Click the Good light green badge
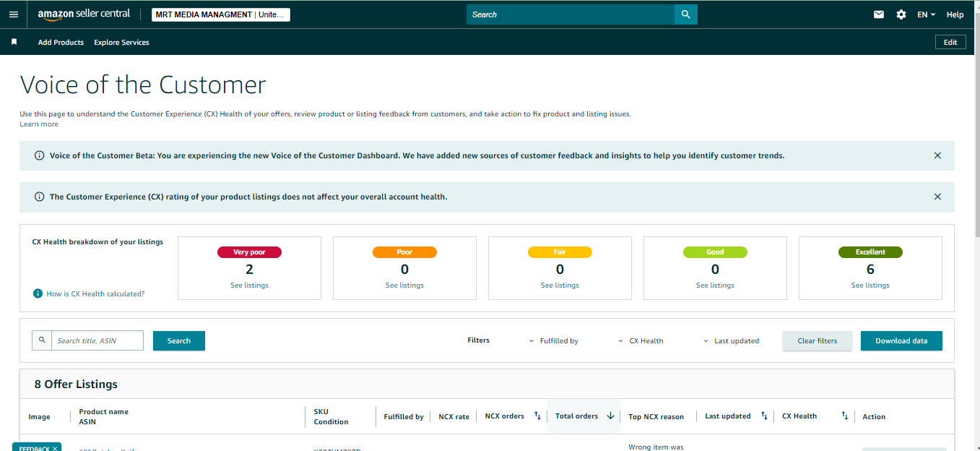The width and height of the screenshot is (980, 451). [715, 252]
